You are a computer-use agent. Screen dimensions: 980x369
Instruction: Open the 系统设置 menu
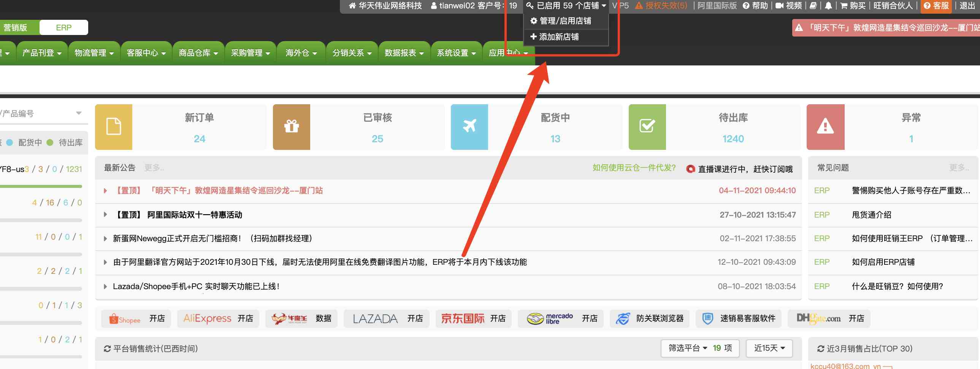pyautogui.click(x=457, y=53)
